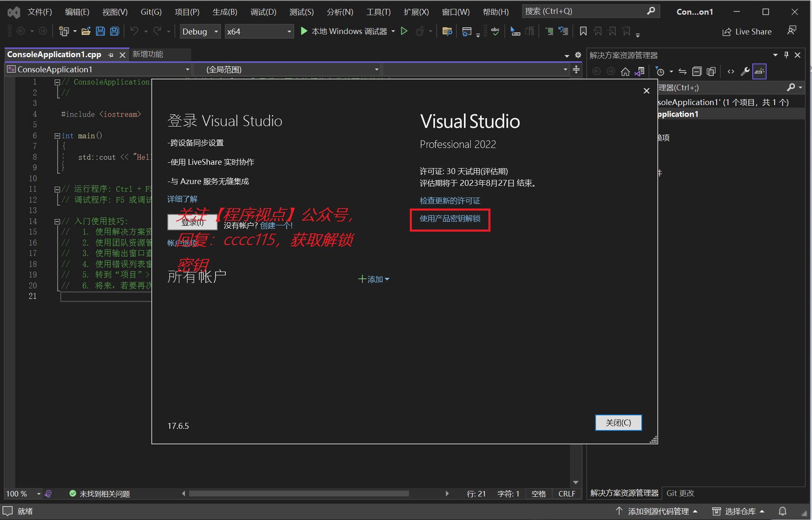
Task: Click the 检查更新的许可证 link
Action: click(450, 201)
